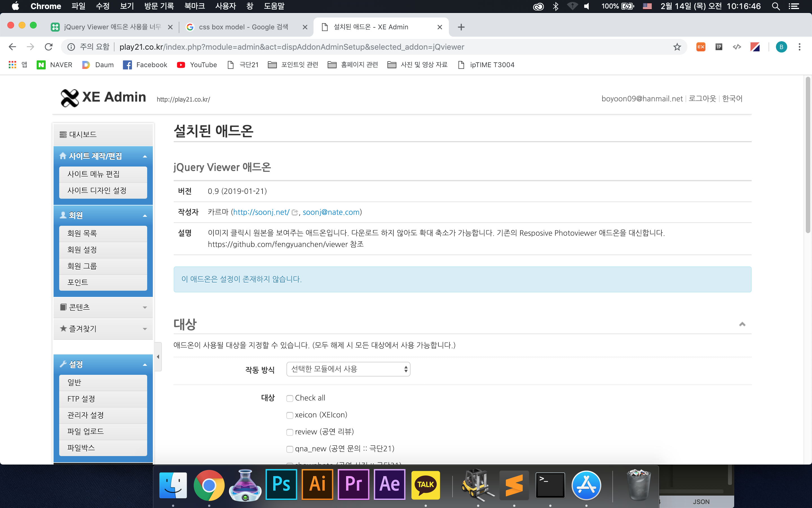
Task: Open the YouTube bookmark
Action: [x=197, y=65]
